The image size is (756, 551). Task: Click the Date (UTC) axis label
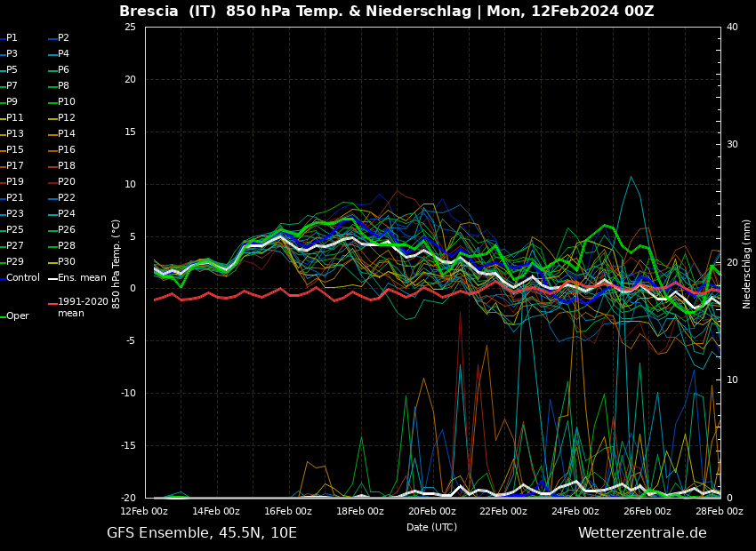pyautogui.click(x=432, y=528)
